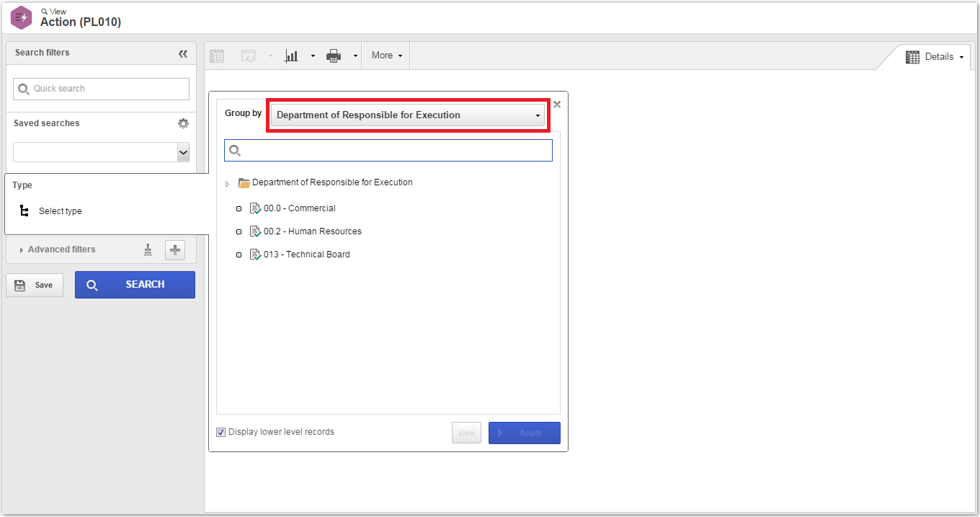Screen dimensions: 980x517
Task: Click the printer icon in toolbar
Action: (x=334, y=56)
